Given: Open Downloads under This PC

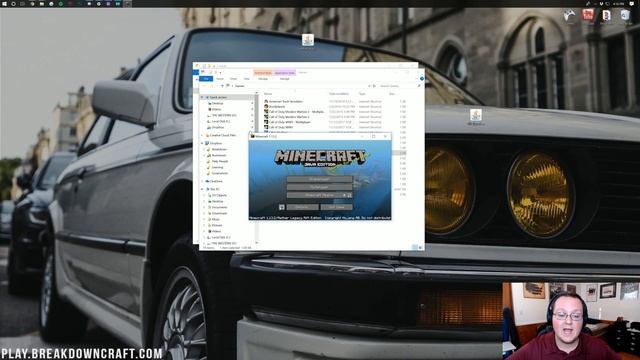Looking at the screenshot, I should (x=220, y=213).
